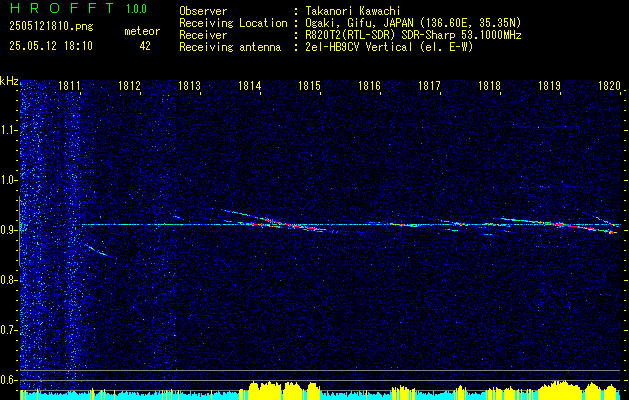This screenshot has width=629, height=400.
Task: Click the 0.9 kHz frequency axis label
Action: click(8, 230)
